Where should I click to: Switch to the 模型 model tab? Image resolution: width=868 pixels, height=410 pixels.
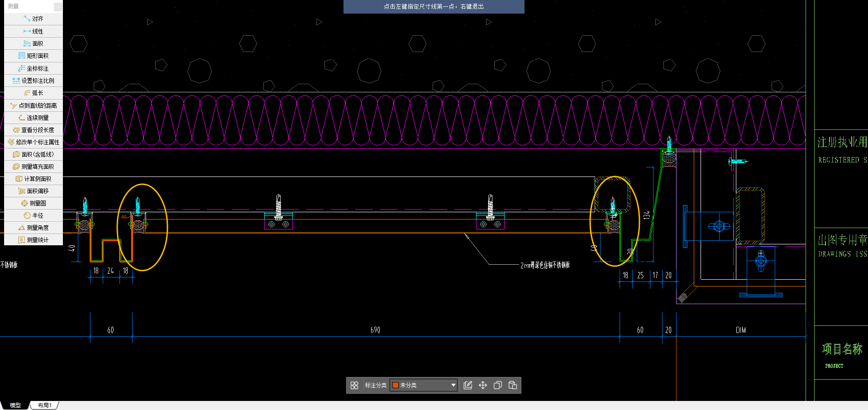15,405
